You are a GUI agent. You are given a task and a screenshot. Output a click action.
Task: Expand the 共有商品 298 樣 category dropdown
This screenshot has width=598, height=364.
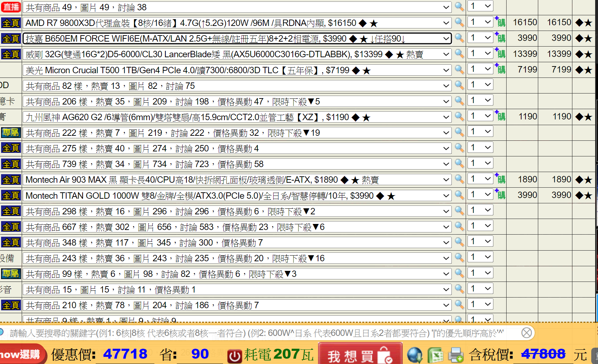(x=237, y=211)
